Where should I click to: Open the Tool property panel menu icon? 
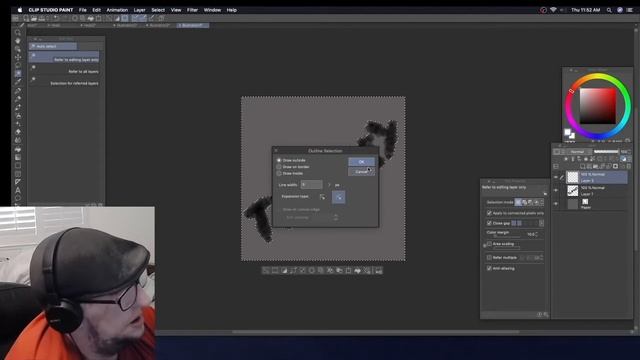click(545, 193)
